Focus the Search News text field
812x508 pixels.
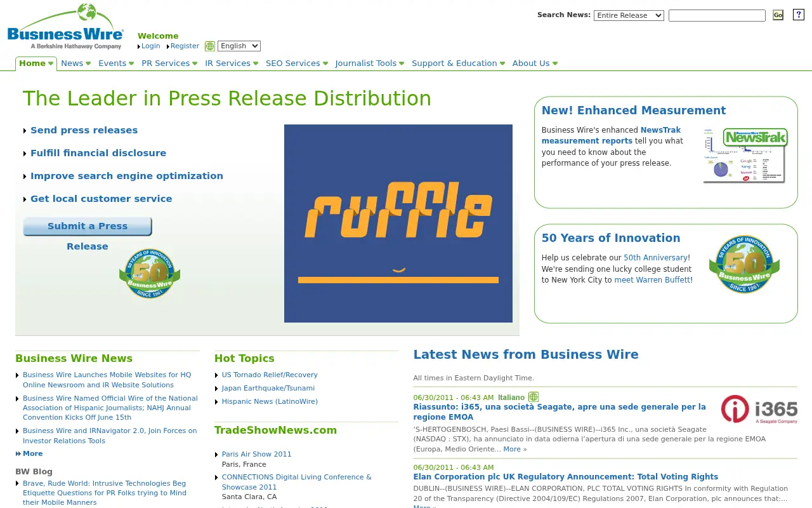[x=717, y=15]
